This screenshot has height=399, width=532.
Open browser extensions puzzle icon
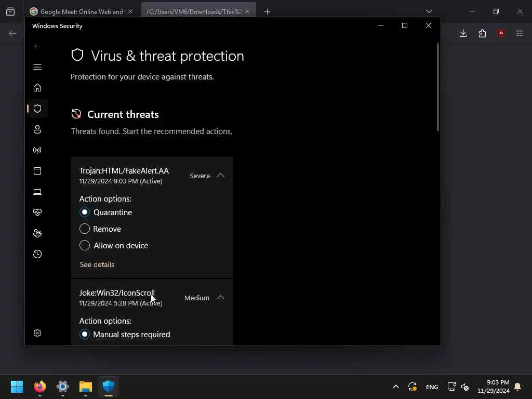click(482, 33)
